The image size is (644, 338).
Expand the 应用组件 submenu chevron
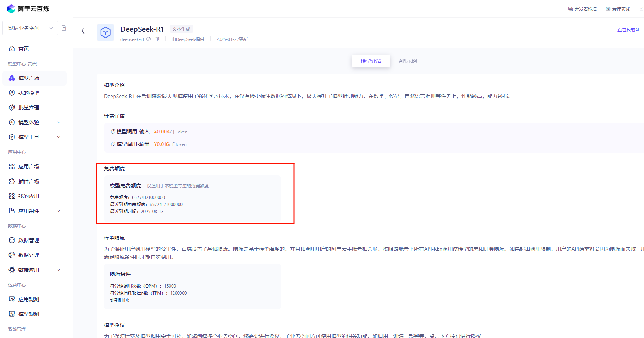[x=59, y=211]
